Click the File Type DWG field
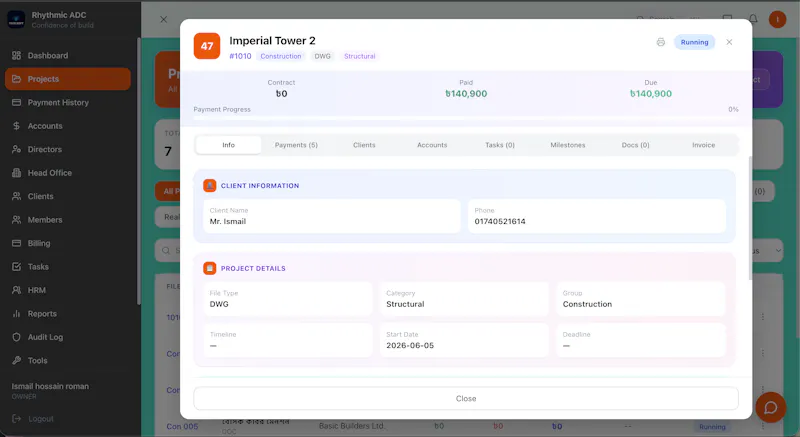Viewport: 800px width, 437px height. click(288, 299)
